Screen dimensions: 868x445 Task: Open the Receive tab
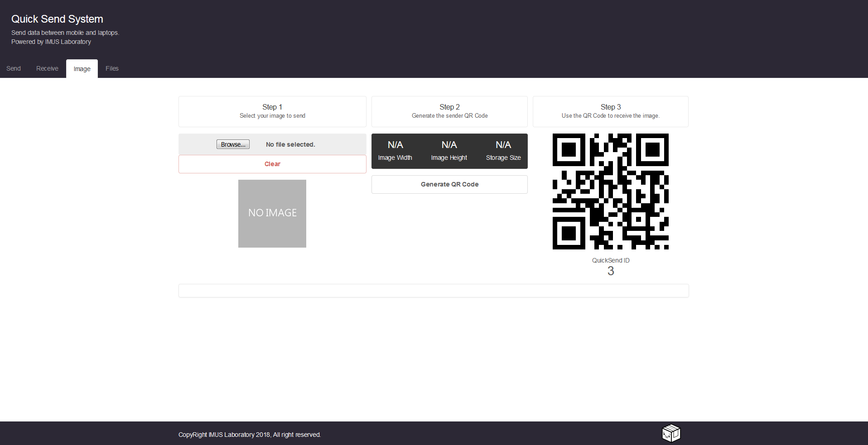click(47, 68)
